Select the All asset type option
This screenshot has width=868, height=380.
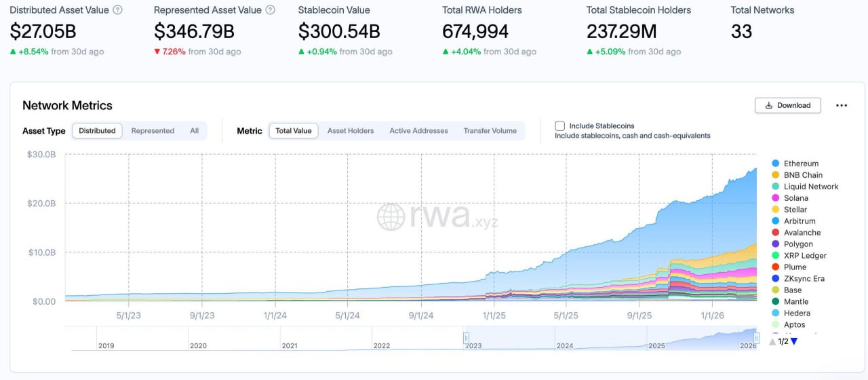coord(195,131)
